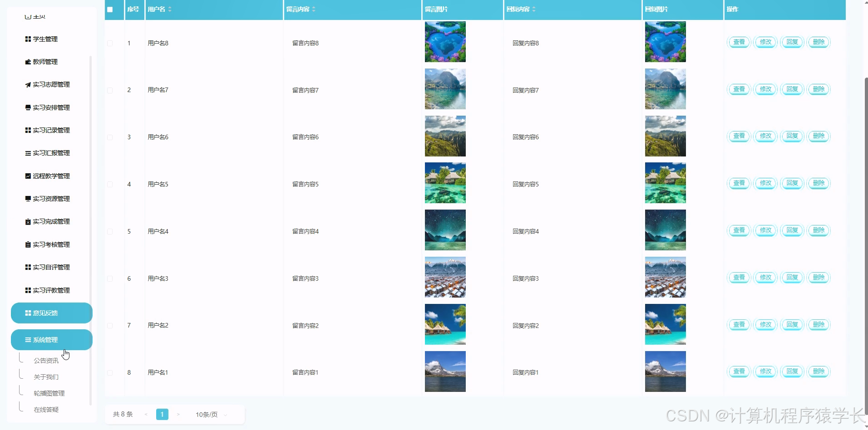868x430 pixels.
Task: Open the mountain lake 留言图片 for 用户名1
Action: [445, 371]
